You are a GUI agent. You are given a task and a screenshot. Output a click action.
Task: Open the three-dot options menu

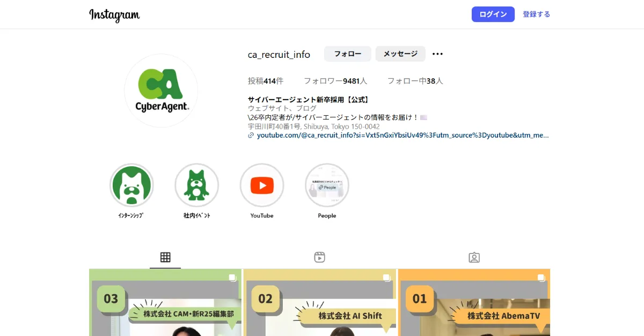click(x=438, y=54)
